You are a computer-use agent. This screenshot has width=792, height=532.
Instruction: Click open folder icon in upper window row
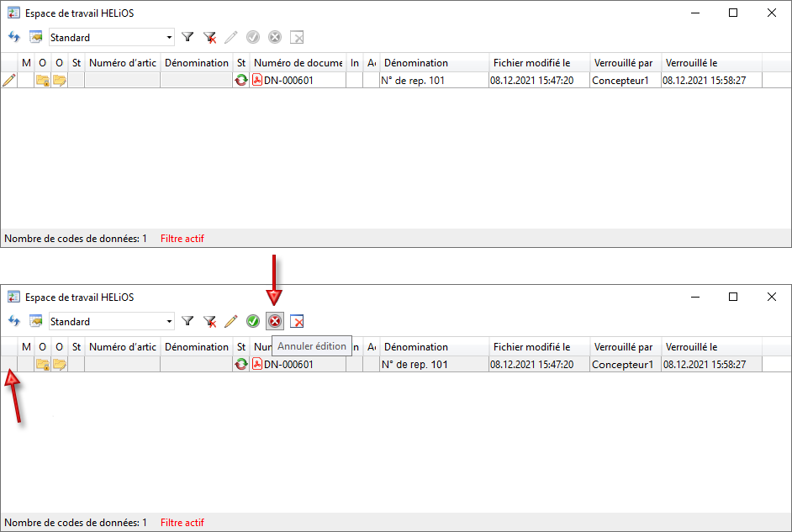pos(60,80)
